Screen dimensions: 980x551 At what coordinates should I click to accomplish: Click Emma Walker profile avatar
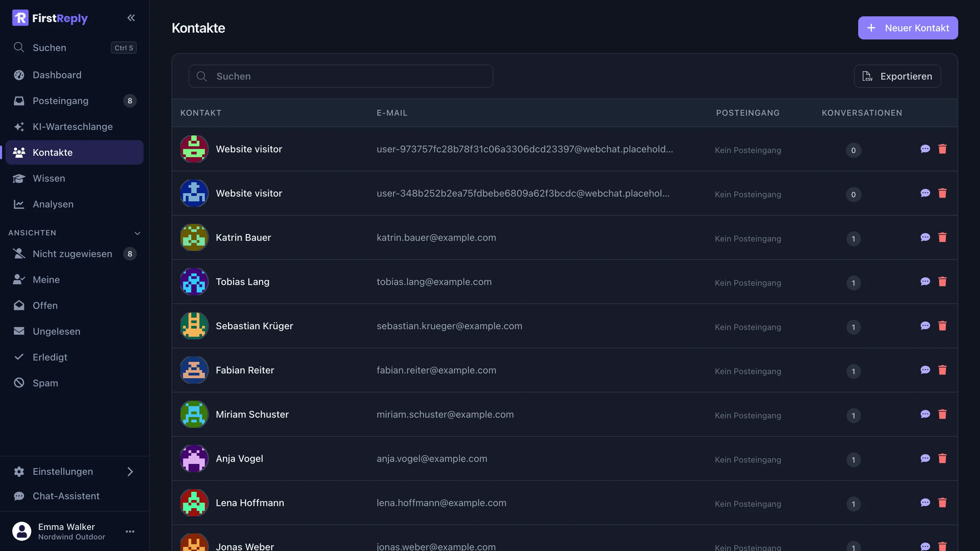pyautogui.click(x=22, y=531)
